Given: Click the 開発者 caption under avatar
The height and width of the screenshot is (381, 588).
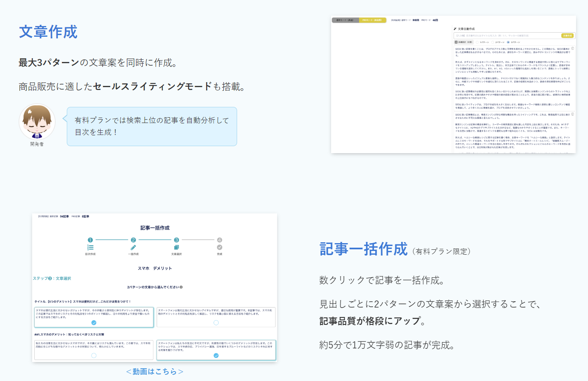Looking at the screenshot, I should (x=37, y=144).
